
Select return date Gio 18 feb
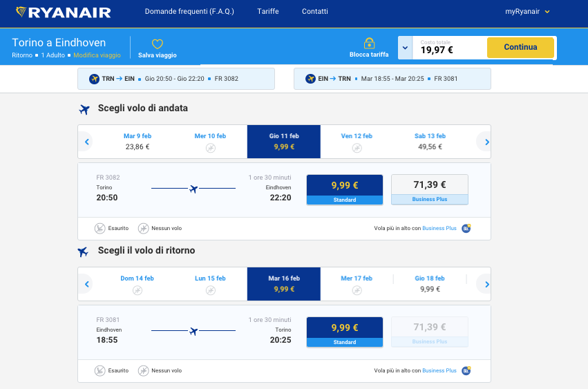[430, 284]
